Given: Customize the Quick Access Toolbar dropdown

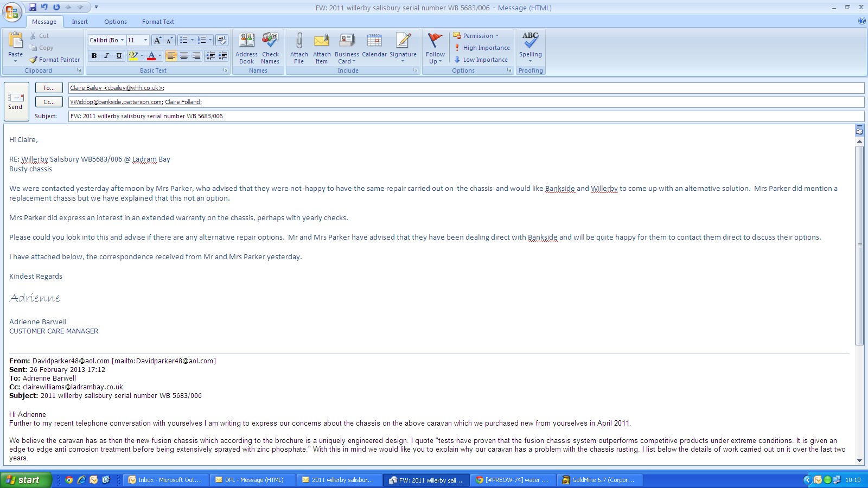Looking at the screenshot, I should coord(96,7).
